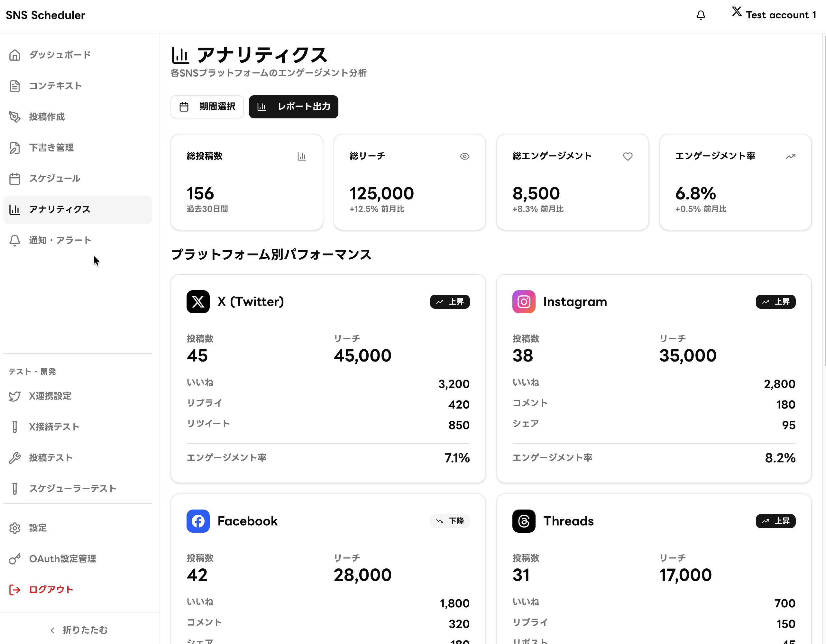The height and width of the screenshot is (644, 826).
Task: Collapse the sidebar with 折りたたむ
Action: pyautogui.click(x=79, y=630)
